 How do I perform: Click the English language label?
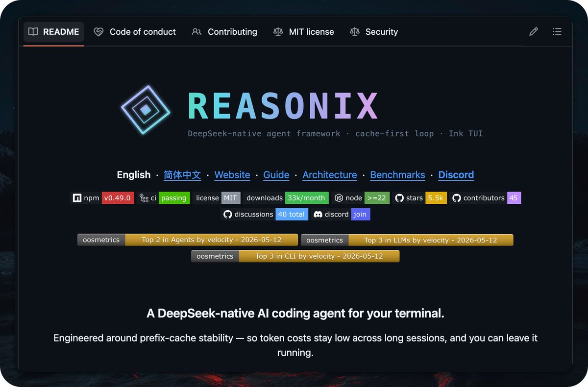click(x=134, y=175)
